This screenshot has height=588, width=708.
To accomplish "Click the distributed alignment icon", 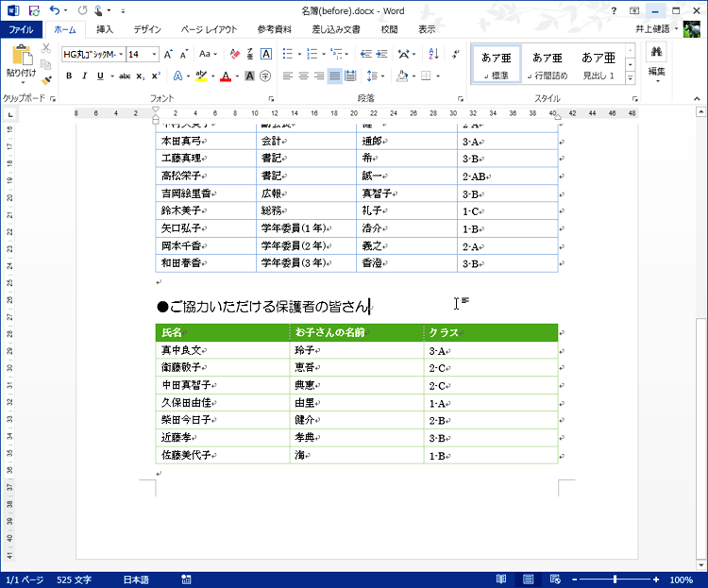I will pos(350,76).
